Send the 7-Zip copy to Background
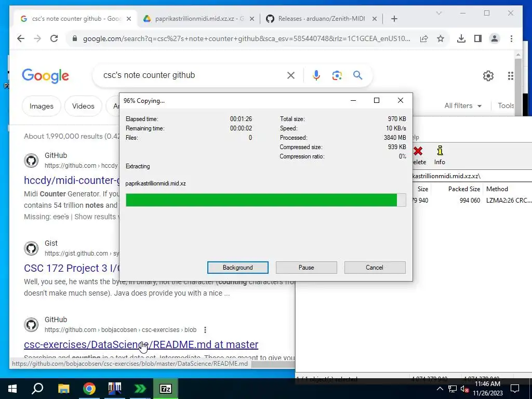The width and height of the screenshot is (532, 399). click(237, 268)
